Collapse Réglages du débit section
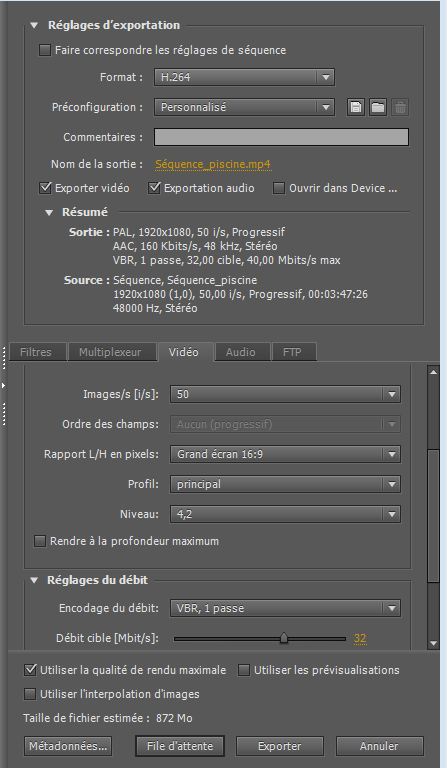The image size is (447, 768). (34, 580)
